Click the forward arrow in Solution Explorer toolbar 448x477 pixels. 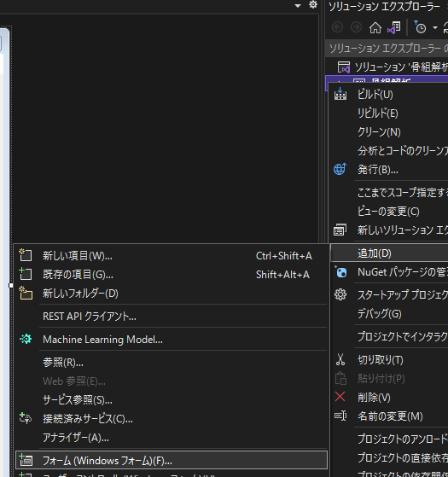(x=356, y=27)
